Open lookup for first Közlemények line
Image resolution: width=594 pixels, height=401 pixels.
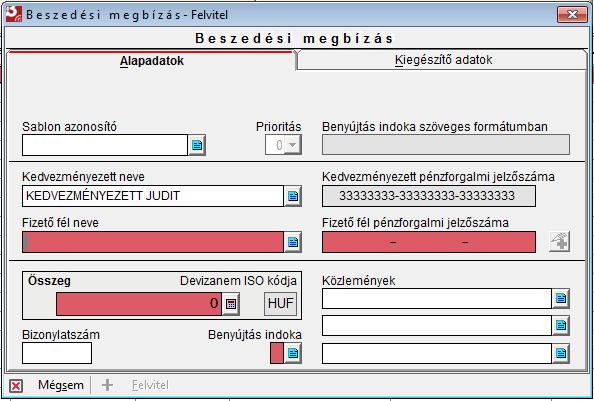pyautogui.click(x=561, y=298)
